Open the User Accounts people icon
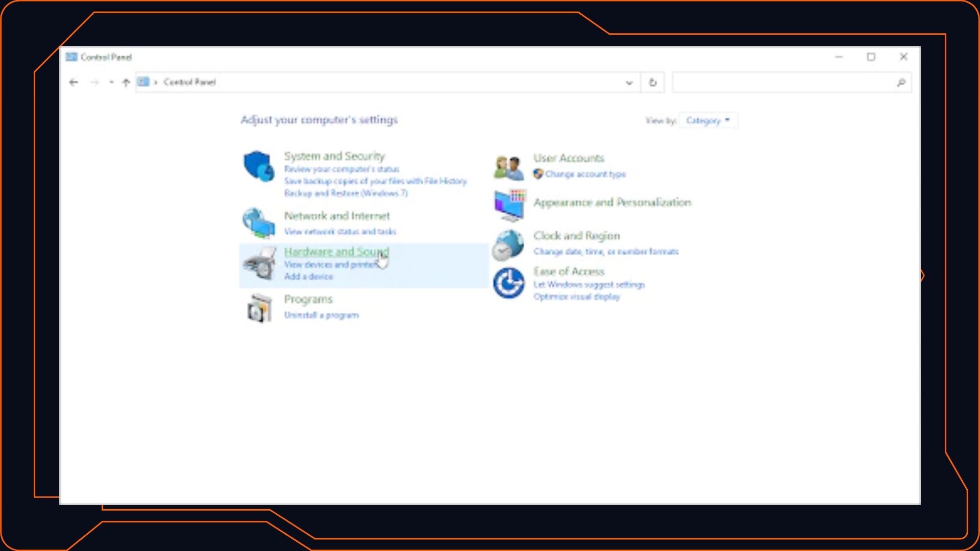 (x=509, y=167)
